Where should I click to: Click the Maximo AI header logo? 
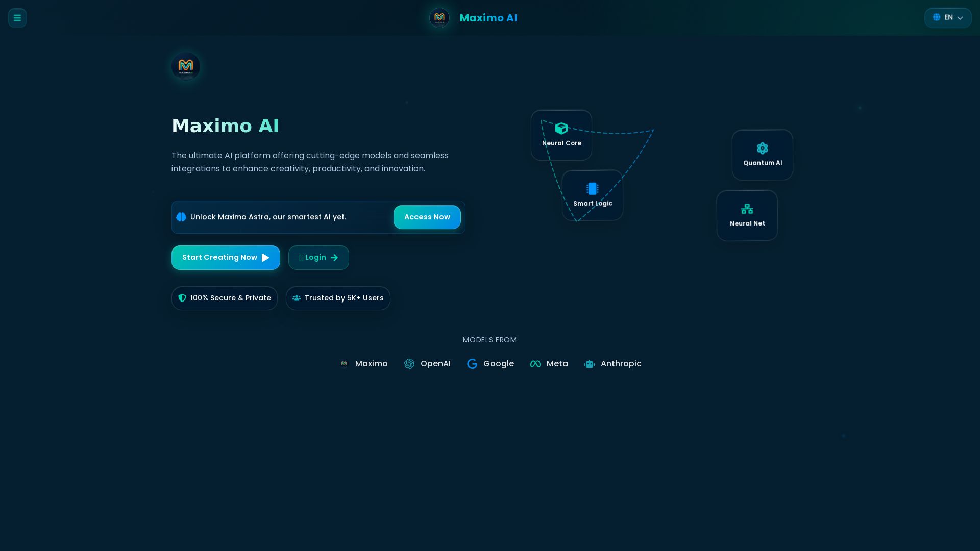[x=439, y=18]
